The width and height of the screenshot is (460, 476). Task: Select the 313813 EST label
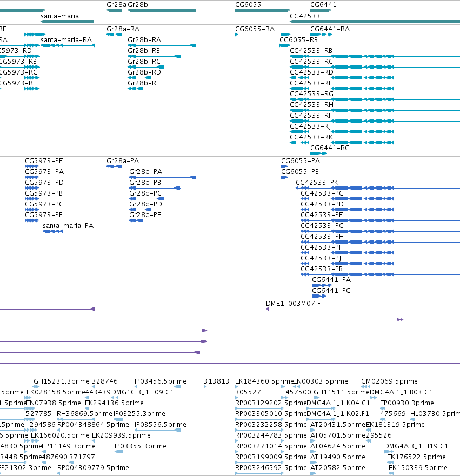pos(217,381)
